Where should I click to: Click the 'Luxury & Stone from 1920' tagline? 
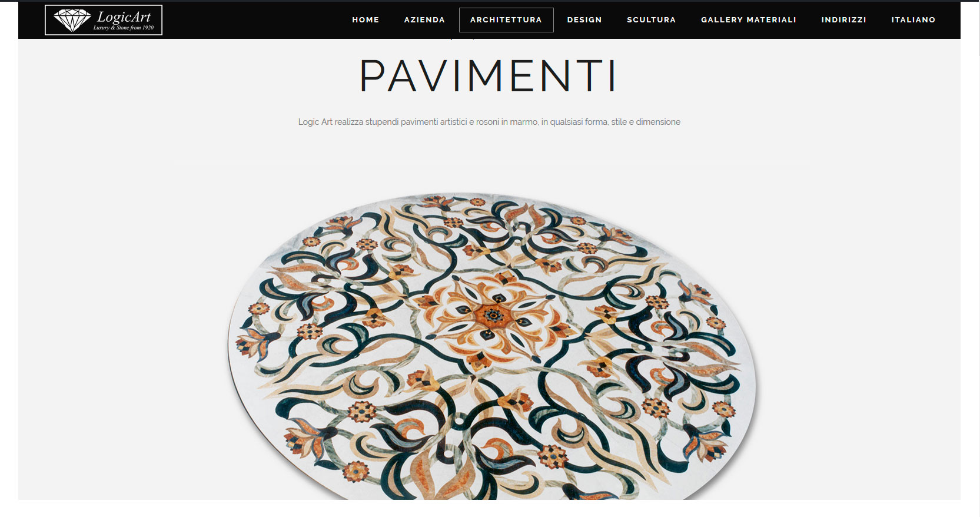pyautogui.click(x=124, y=28)
